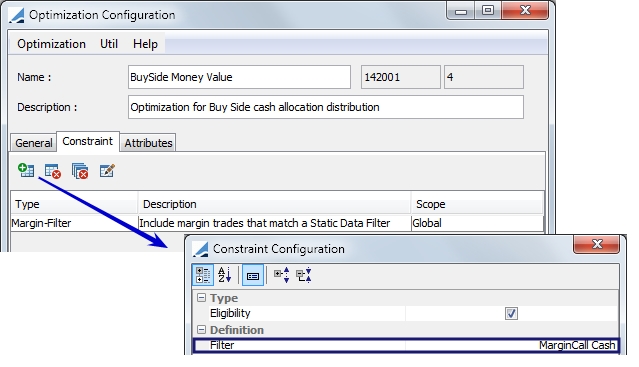Viewport: 639px width, 367px height.
Task: Toggle the Eligibility checkbox
Action: pyautogui.click(x=511, y=313)
